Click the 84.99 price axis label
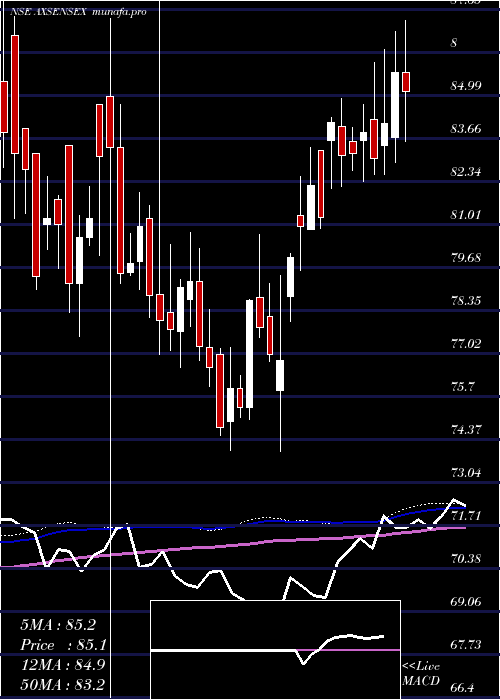The height and width of the screenshot is (700, 500). [466, 85]
